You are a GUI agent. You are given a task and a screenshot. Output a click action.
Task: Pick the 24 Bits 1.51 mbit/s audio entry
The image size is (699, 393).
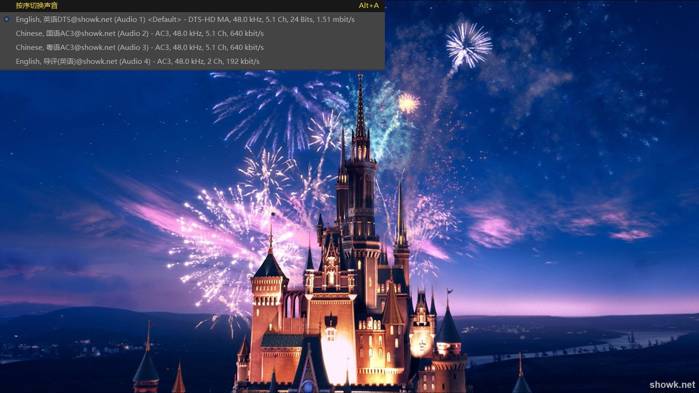(x=192, y=20)
